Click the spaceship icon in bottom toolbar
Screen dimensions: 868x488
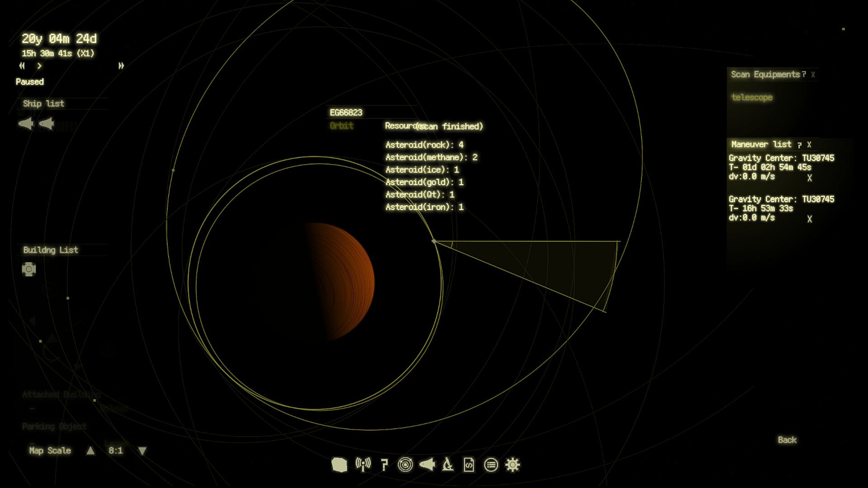pyautogui.click(x=427, y=465)
